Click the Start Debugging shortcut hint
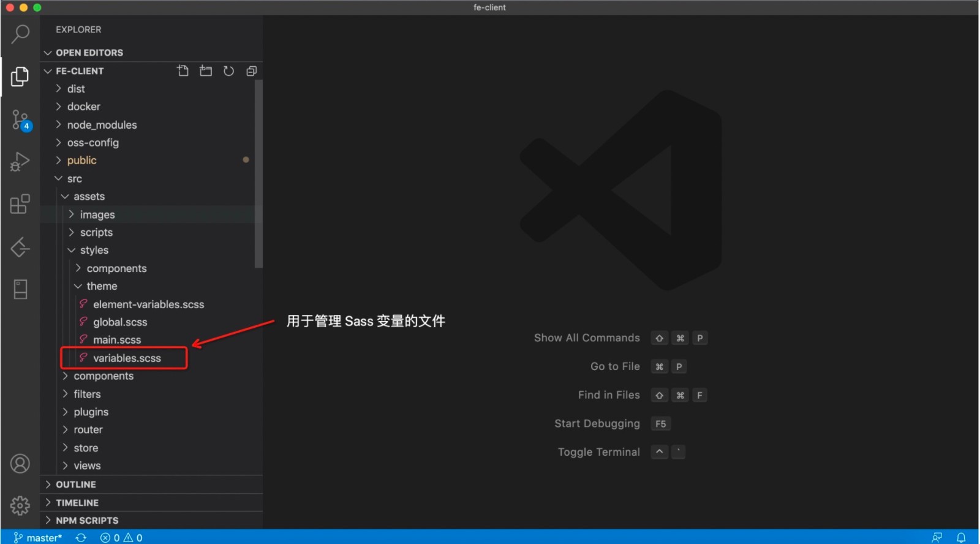980x544 pixels. 612,423
